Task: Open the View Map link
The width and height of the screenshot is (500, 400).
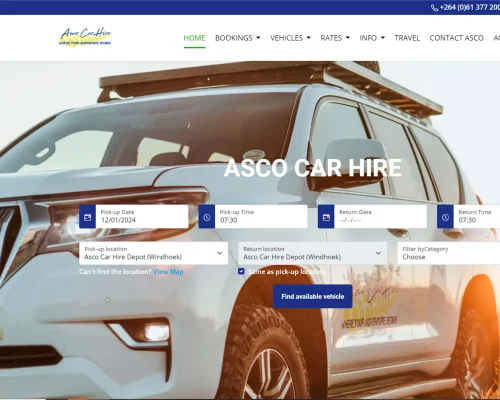Action: tap(168, 272)
